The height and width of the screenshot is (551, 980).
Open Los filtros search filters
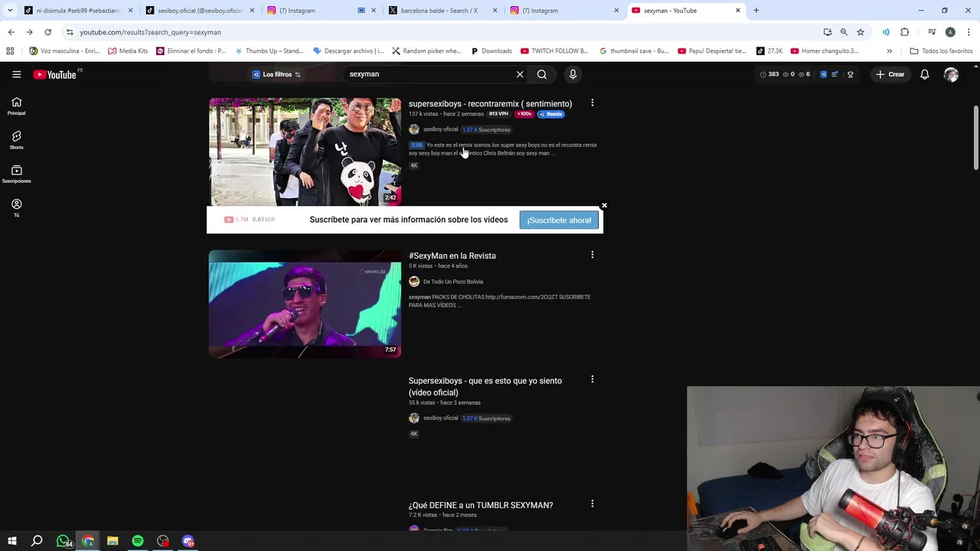click(276, 74)
